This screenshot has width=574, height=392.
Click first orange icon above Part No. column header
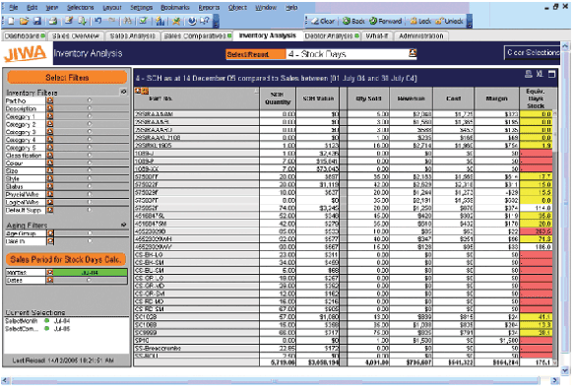click(x=138, y=91)
